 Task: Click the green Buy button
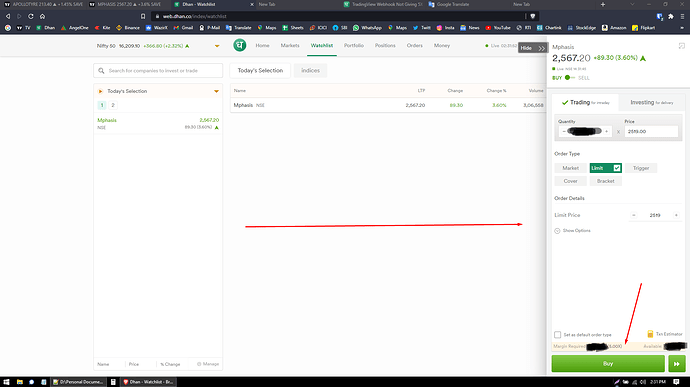pyautogui.click(x=608, y=364)
